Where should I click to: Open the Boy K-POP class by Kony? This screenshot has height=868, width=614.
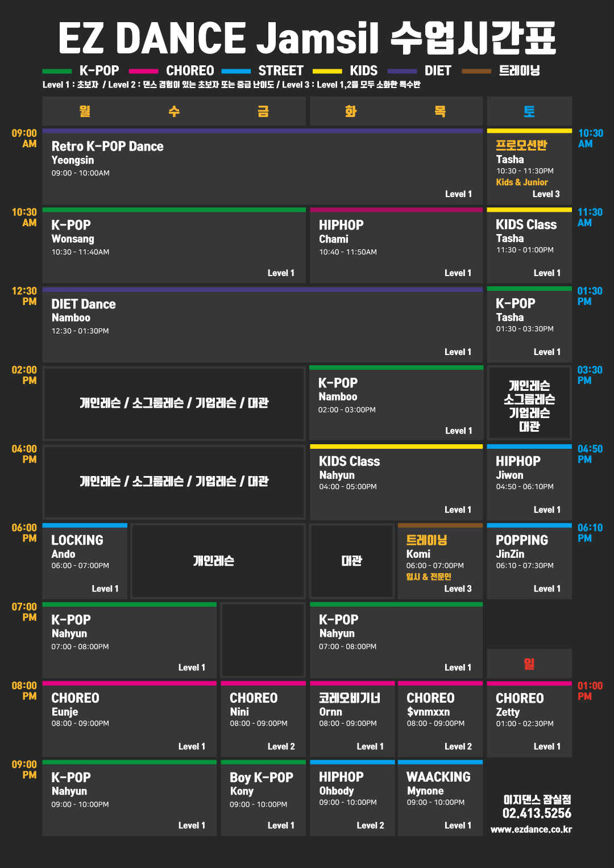[x=263, y=798]
